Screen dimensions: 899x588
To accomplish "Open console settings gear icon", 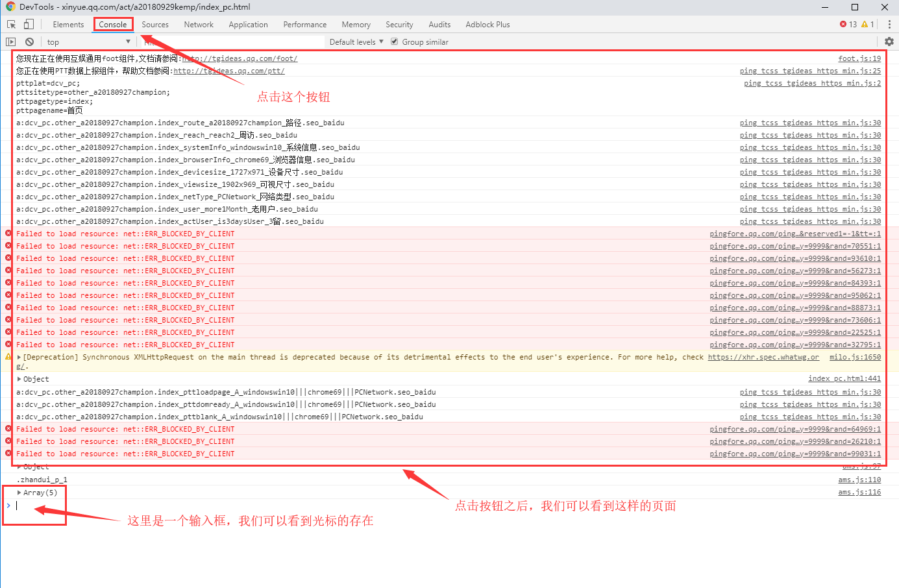I will pos(889,42).
